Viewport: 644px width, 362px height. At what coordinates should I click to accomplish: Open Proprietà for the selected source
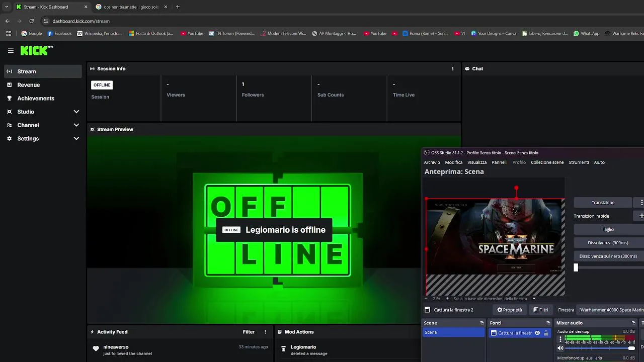[x=509, y=310]
